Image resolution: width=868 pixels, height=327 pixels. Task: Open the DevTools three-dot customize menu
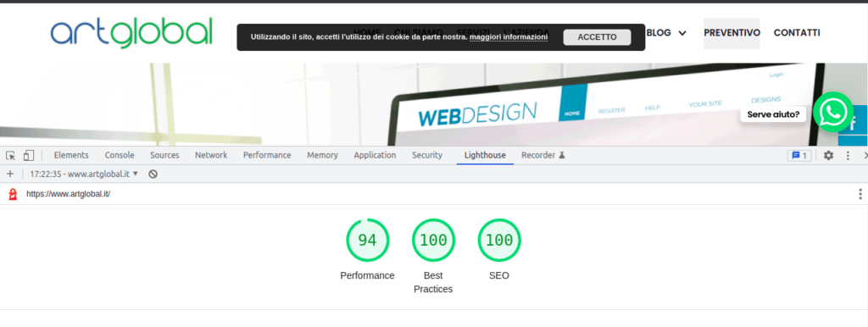tap(848, 156)
